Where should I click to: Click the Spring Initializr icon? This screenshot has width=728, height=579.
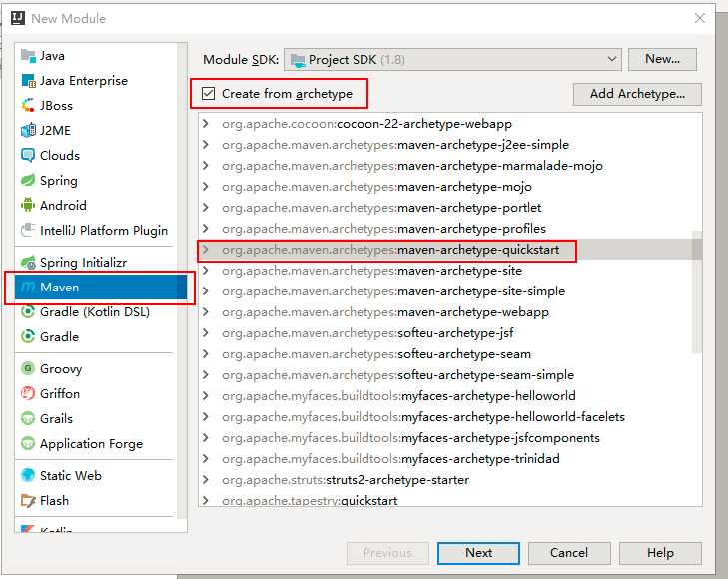pos(28,263)
